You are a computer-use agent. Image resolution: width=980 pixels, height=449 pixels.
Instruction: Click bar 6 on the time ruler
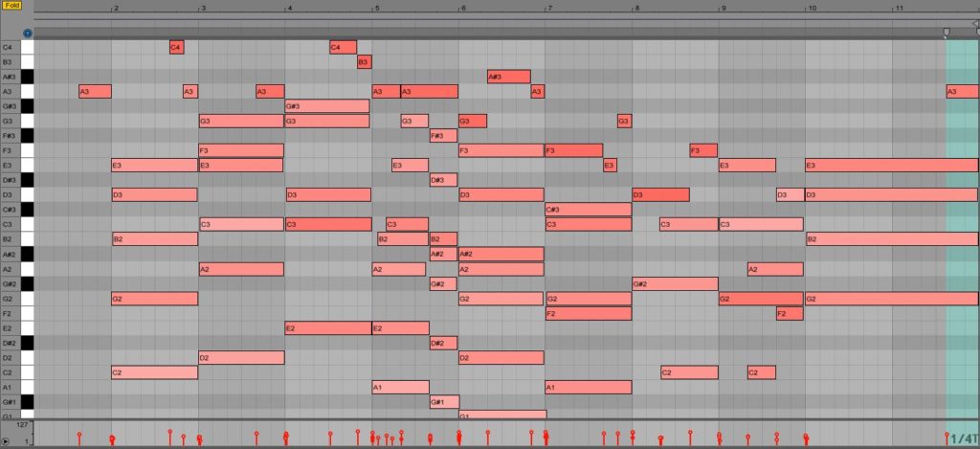(463, 8)
